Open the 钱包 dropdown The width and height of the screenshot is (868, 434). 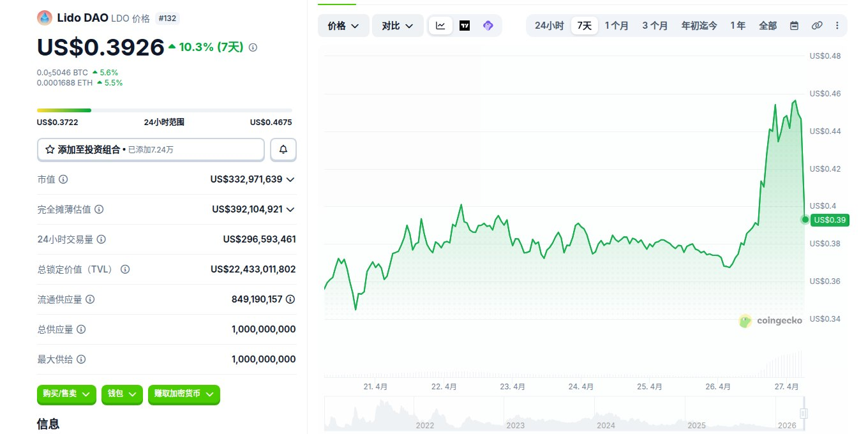pos(122,394)
